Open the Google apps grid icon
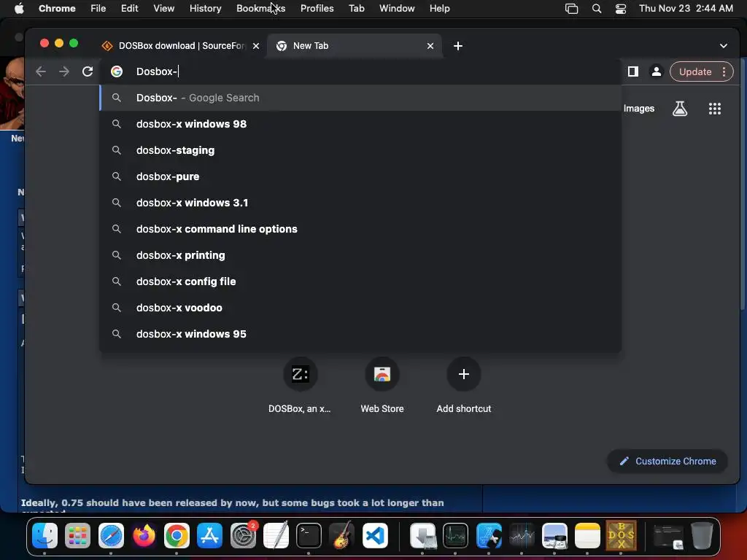Screen dimensions: 747x560 (714, 109)
